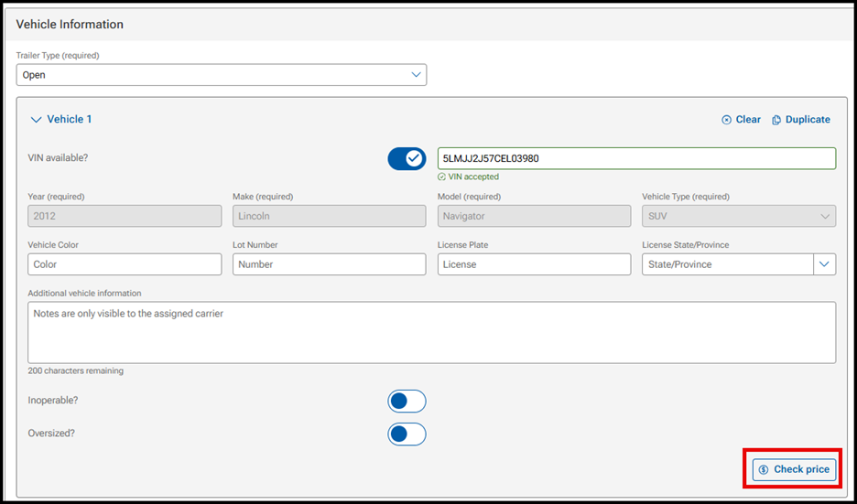Select the License Plate text box
The height and width of the screenshot is (504, 857).
(534, 264)
